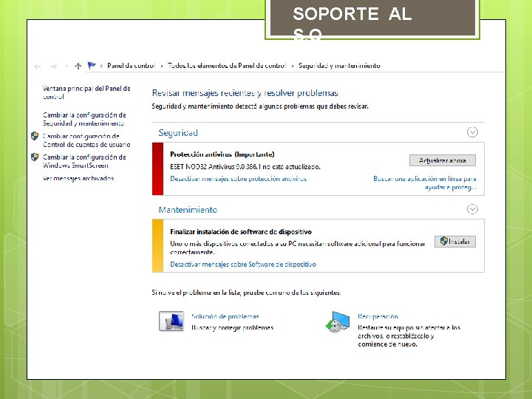Open Cambiar la configuración de Windows SmartScreen
Screen dimensions: 532x399
point(84,161)
